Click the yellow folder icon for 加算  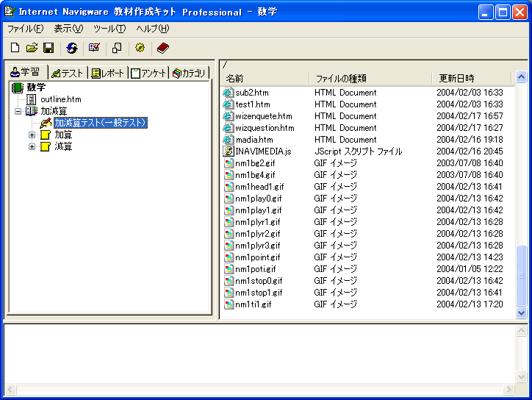pyautogui.click(x=45, y=135)
